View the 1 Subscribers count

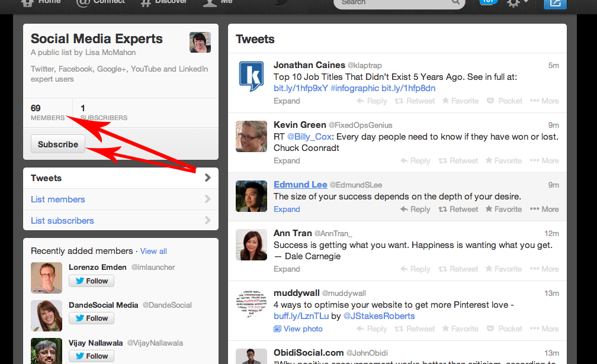click(104, 112)
